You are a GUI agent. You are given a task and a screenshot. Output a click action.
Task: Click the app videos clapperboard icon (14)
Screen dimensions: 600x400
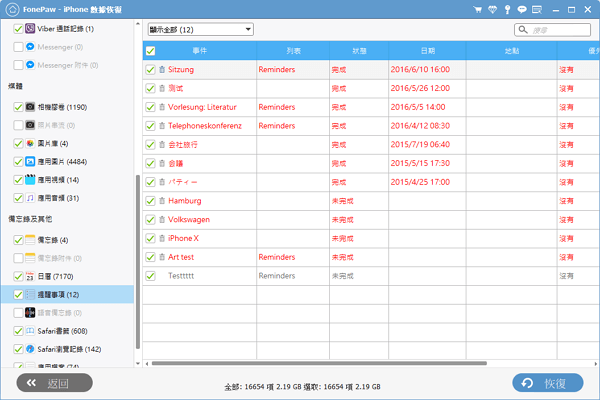[30, 180]
